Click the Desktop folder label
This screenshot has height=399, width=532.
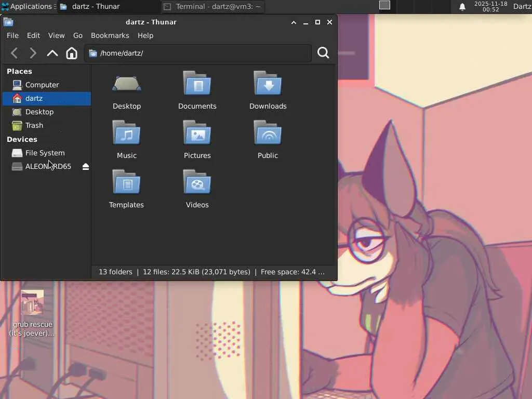tap(127, 106)
